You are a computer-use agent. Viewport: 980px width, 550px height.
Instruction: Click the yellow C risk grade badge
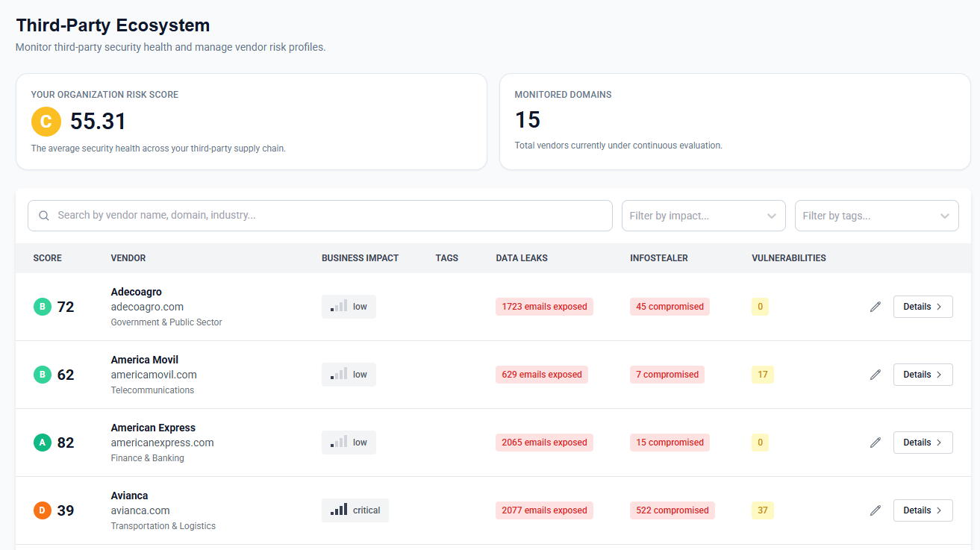click(x=46, y=122)
